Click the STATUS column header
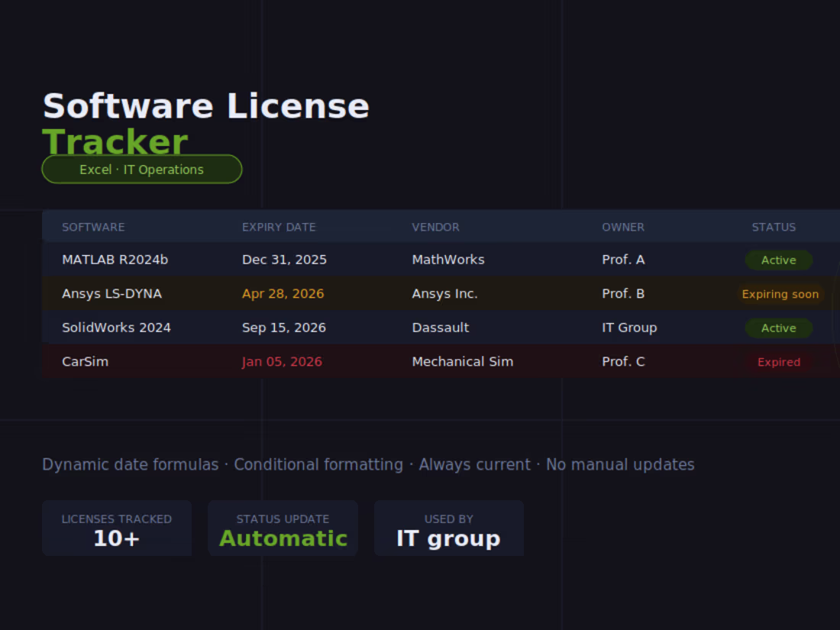 click(x=774, y=227)
